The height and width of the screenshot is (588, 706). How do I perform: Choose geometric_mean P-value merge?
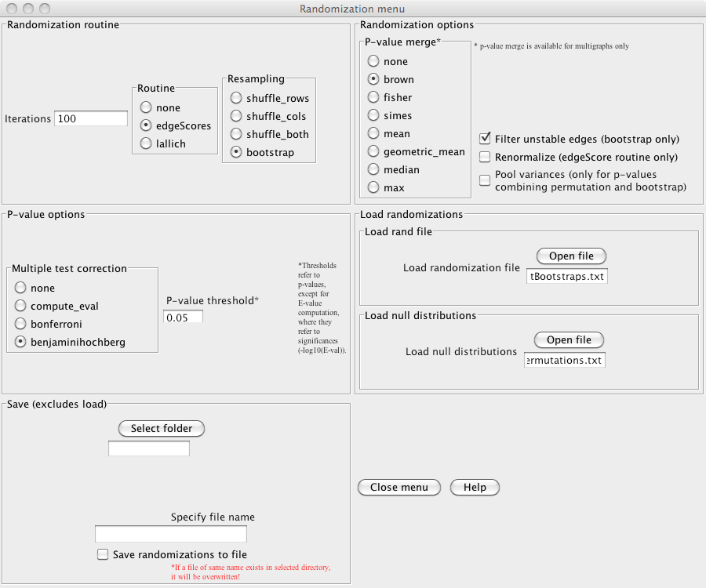[373, 152]
